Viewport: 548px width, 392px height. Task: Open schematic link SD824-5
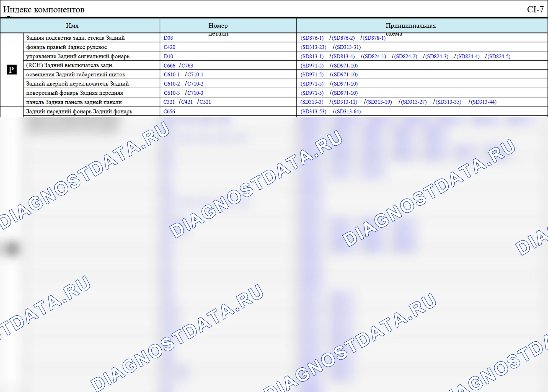point(499,56)
